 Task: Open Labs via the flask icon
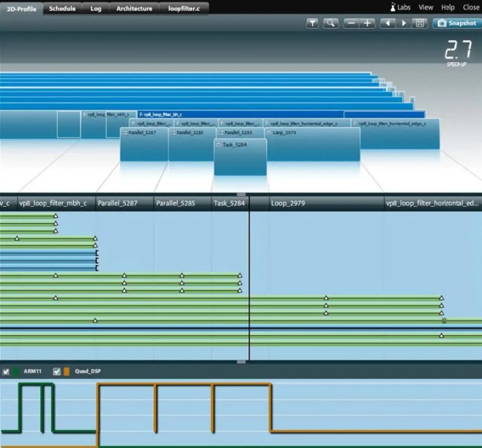393,7
